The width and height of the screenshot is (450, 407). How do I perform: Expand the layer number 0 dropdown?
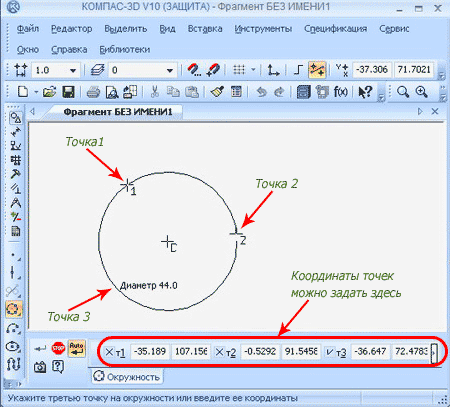170,70
